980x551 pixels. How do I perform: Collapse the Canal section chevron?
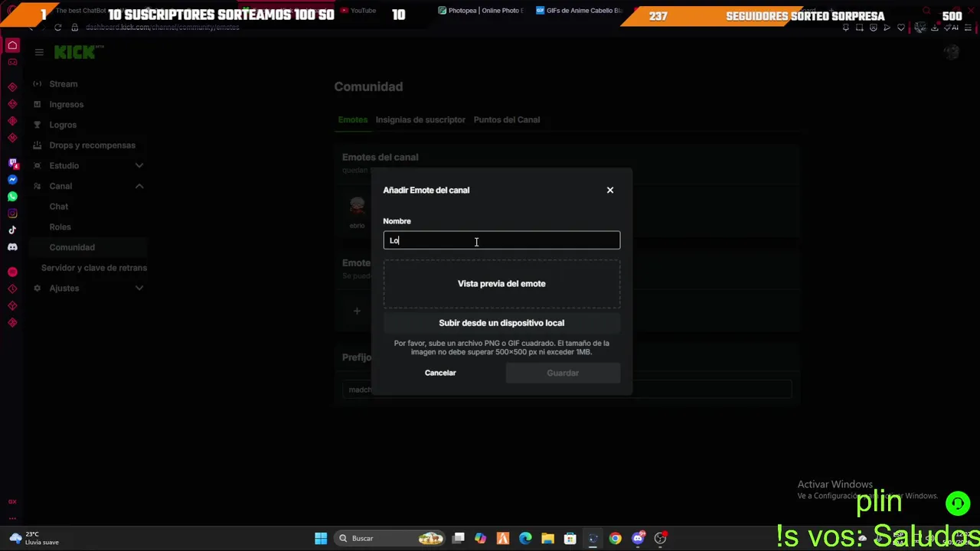coord(139,186)
